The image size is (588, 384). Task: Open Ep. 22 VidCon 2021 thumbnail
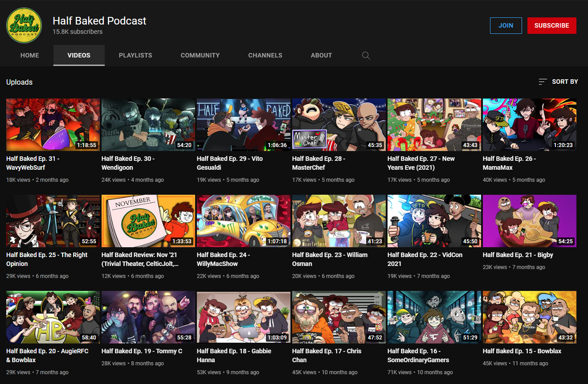click(434, 221)
